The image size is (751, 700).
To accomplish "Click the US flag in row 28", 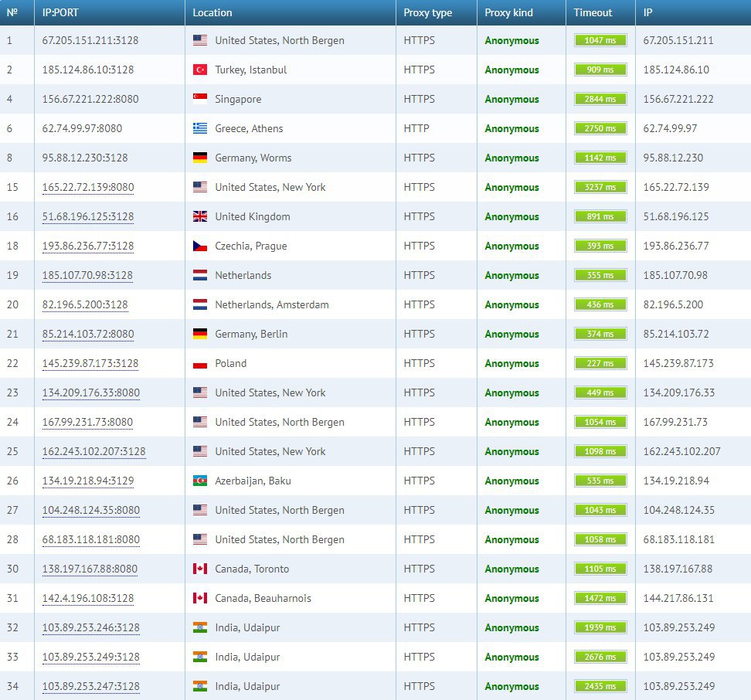I will pyautogui.click(x=199, y=539).
